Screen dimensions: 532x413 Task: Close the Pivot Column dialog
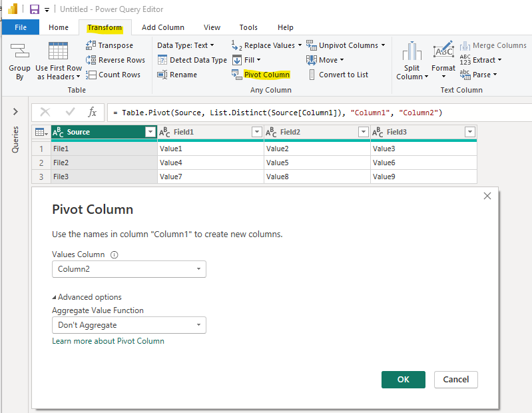tap(487, 196)
